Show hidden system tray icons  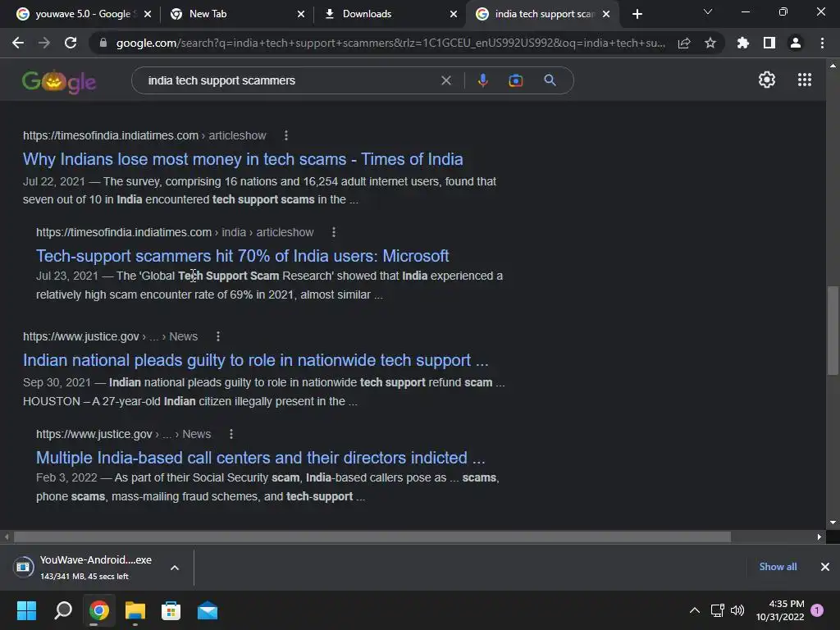point(694,610)
